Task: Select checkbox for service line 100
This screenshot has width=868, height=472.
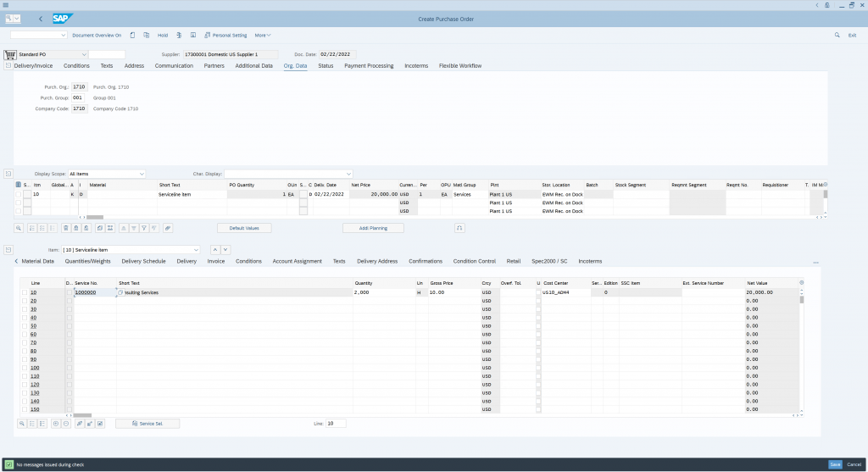Action: pos(25,368)
